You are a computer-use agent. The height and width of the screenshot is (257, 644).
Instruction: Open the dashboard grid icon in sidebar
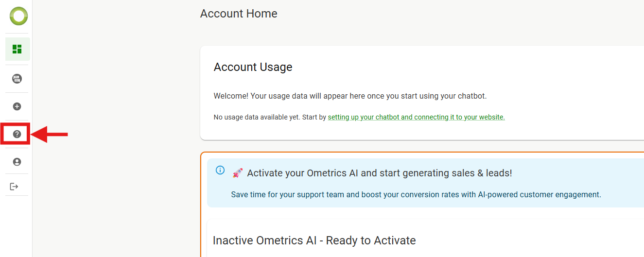(17, 49)
